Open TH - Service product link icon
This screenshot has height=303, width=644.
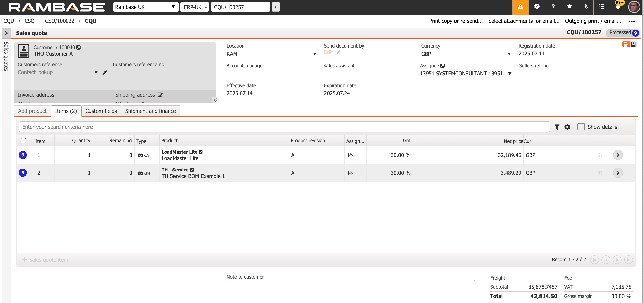coord(192,170)
